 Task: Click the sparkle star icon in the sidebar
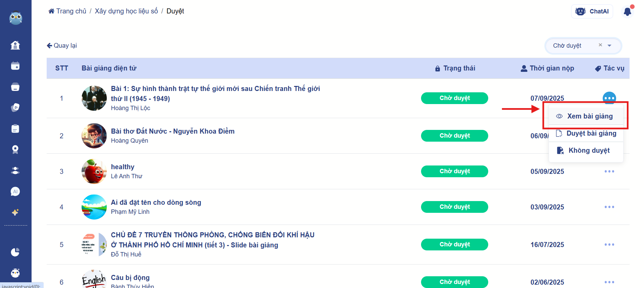(15, 212)
